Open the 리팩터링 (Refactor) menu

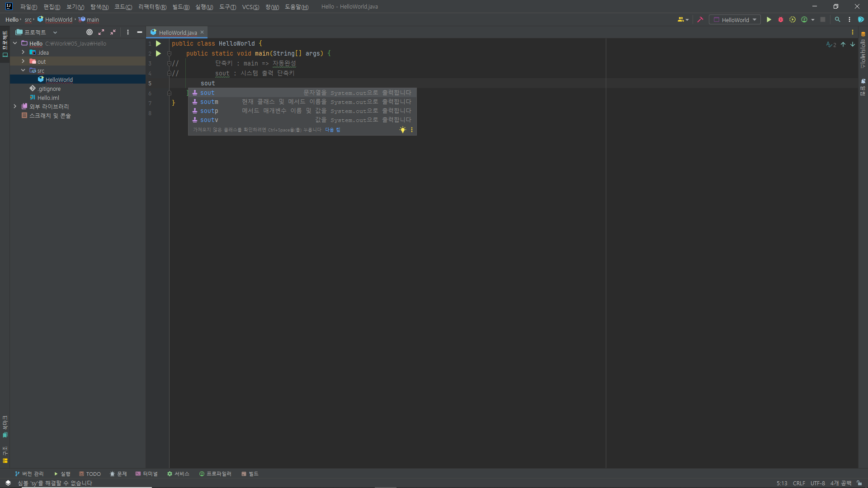[x=152, y=7]
